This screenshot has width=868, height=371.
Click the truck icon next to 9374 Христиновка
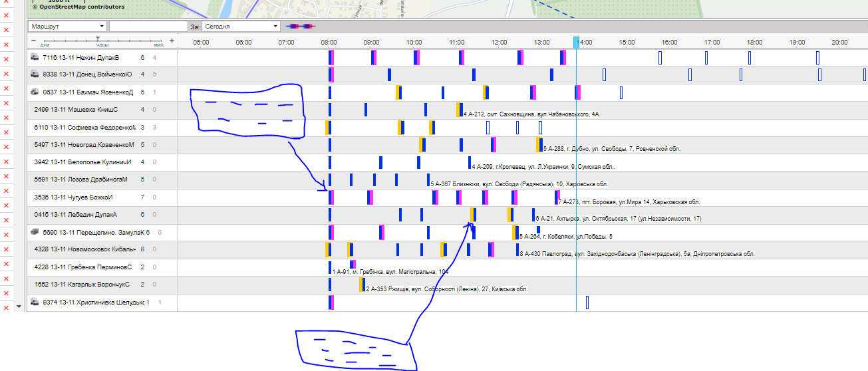click(x=35, y=303)
